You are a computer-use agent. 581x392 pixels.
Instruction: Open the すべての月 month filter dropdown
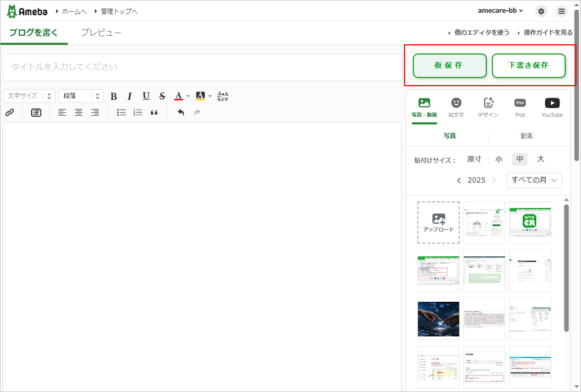[534, 180]
